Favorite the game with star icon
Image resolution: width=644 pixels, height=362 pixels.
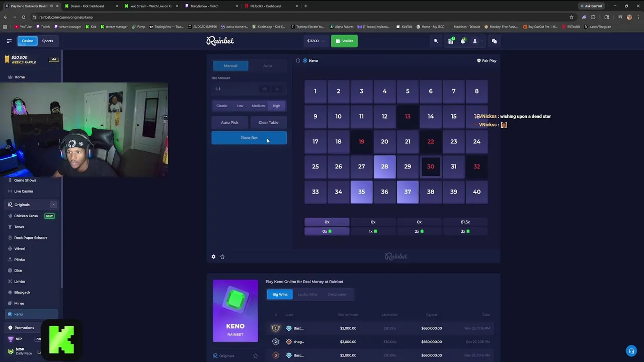pyautogui.click(x=222, y=256)
